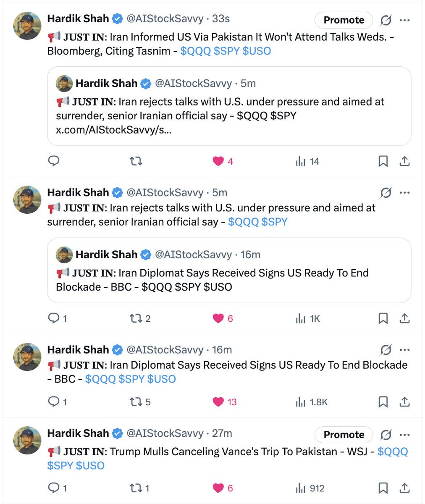Viewport: 425px width, 504px height.
Task: Click the Promote button on the 33s tweet
Action: click(344, 20)
